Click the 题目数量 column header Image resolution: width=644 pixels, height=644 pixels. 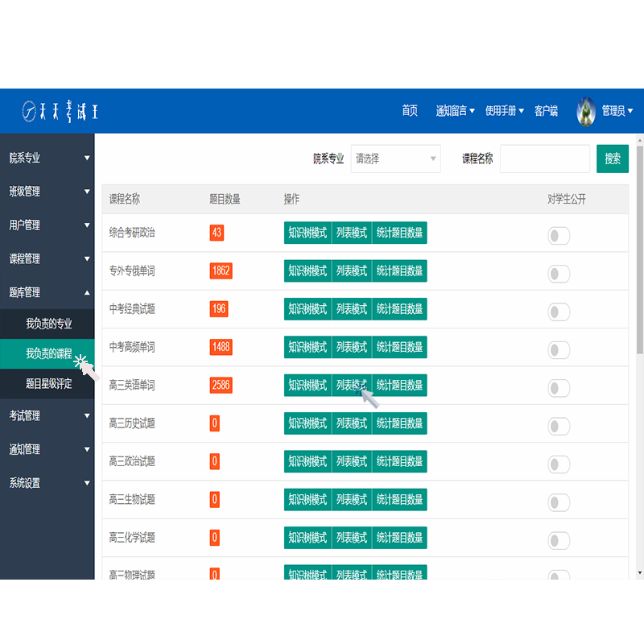225,199
